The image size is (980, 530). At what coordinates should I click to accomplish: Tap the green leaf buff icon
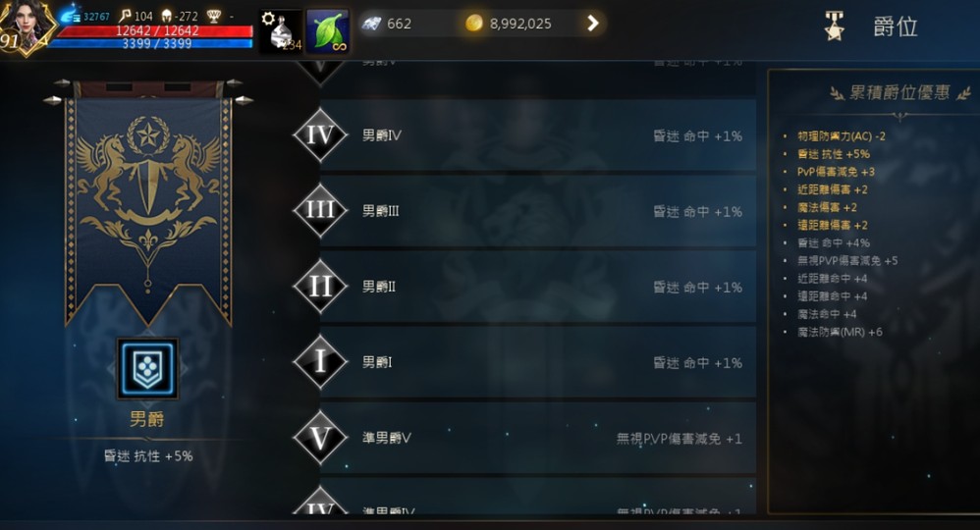[328, 31]
